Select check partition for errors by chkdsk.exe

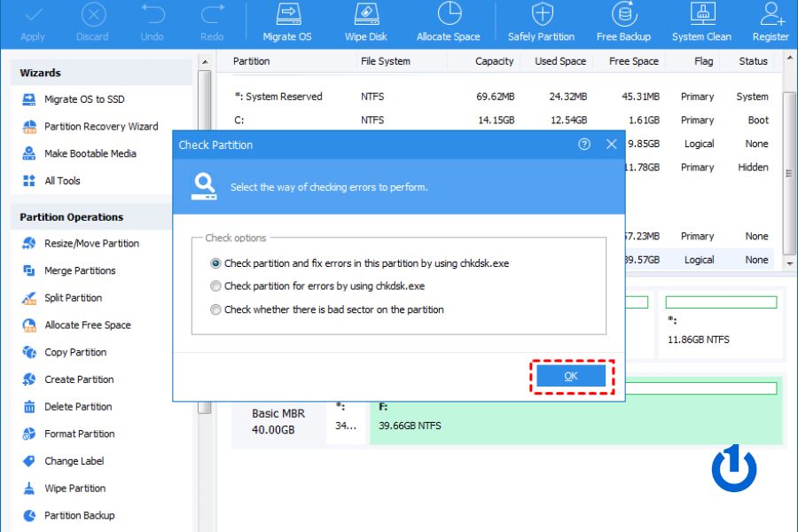click(215, 286)
